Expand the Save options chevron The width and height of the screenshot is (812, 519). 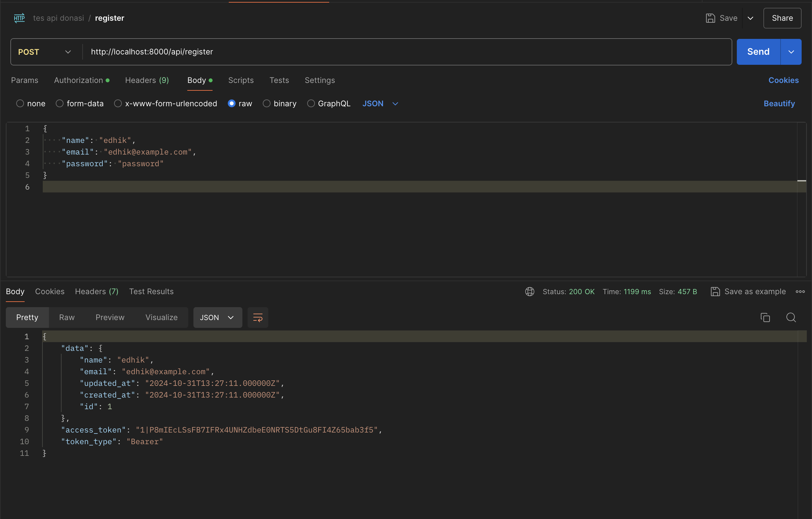pos(750,18)
